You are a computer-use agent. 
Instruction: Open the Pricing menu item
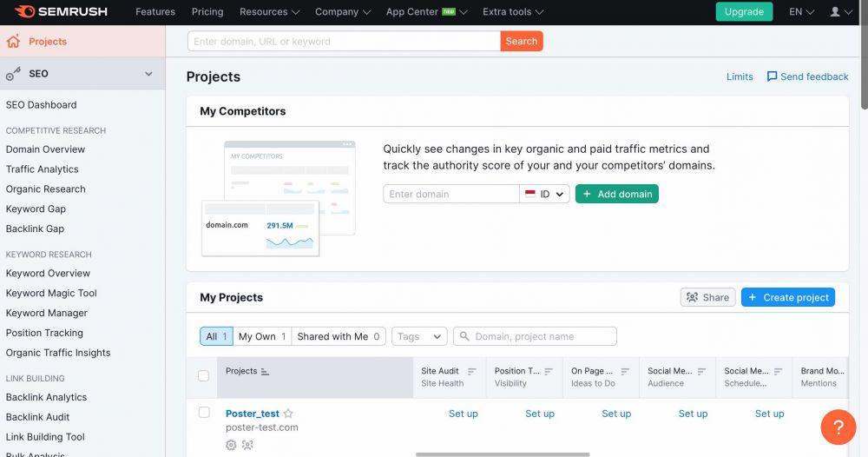click(207, 11)
